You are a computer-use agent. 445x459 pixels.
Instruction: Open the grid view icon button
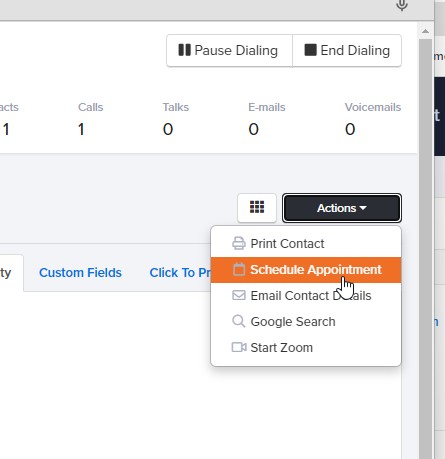click(x=257, y=208)
